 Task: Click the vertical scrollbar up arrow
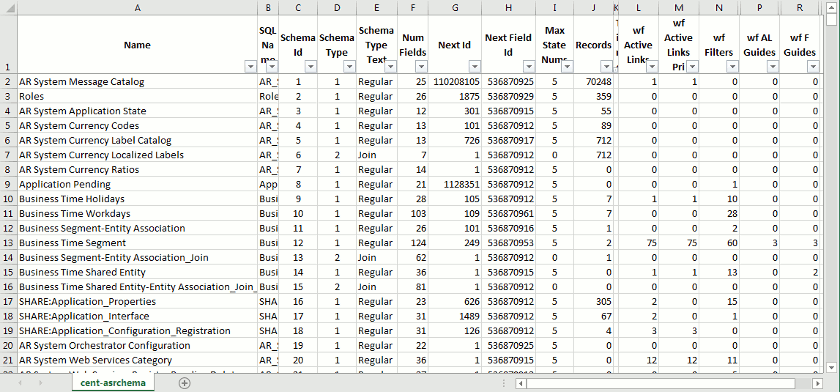[831, 6]
